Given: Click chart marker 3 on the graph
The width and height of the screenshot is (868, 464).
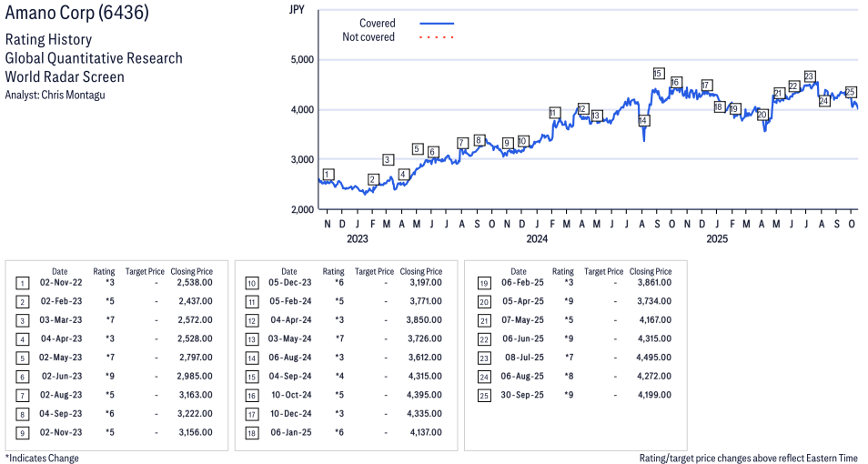Looking at the screenshot, I should [x=388, y=159].
